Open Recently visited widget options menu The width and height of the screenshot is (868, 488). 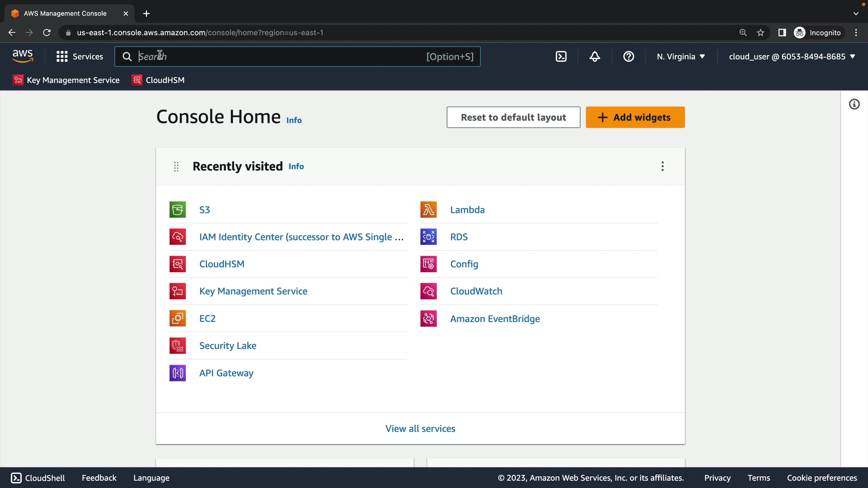[662, 166]
